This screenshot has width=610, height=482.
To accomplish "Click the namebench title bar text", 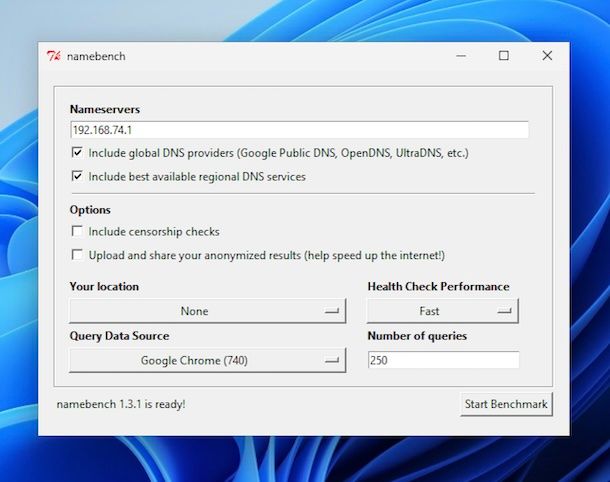I will tap(96, 56).
